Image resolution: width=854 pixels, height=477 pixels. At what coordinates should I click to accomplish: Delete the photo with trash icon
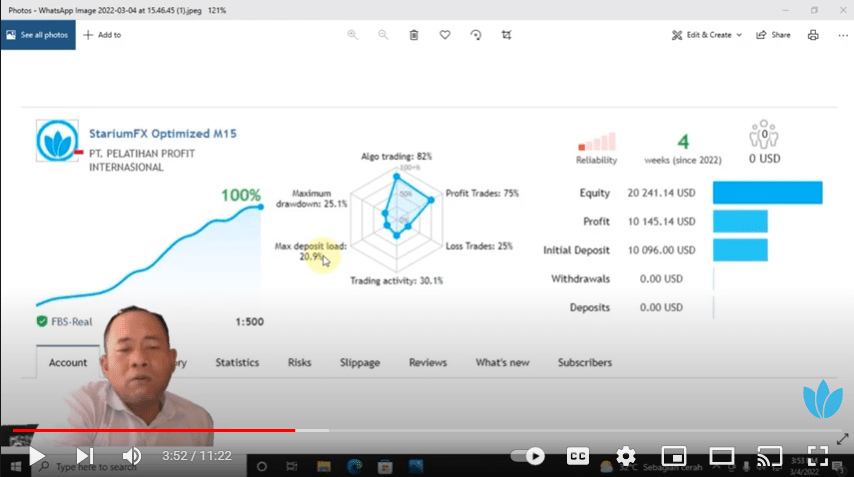tap(414, 35)
